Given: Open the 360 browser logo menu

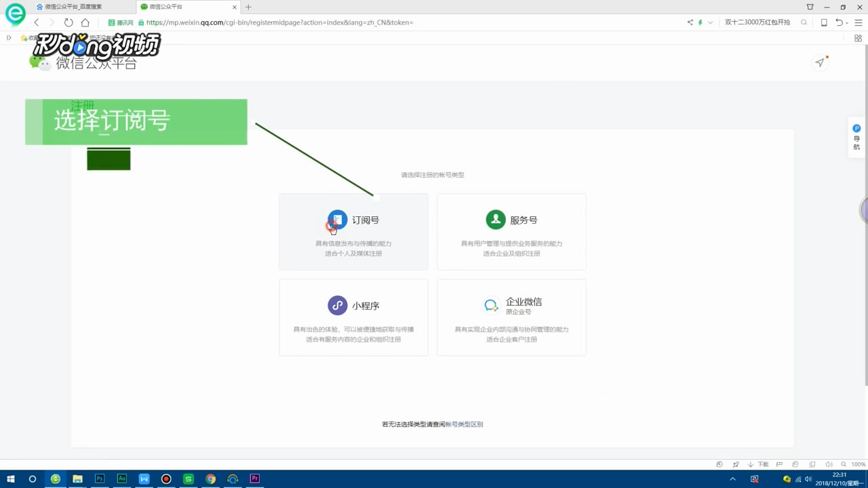Looking at the screenshot, I should click(15, 14).
